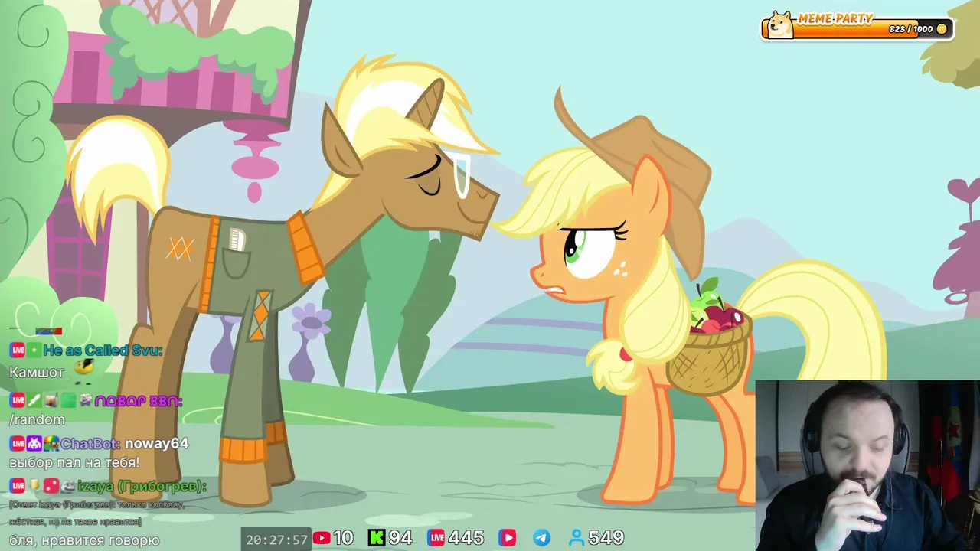
Task: Click LIVE badge next to izaya (Грибогрев)
Action: click(x=18, y=486)
